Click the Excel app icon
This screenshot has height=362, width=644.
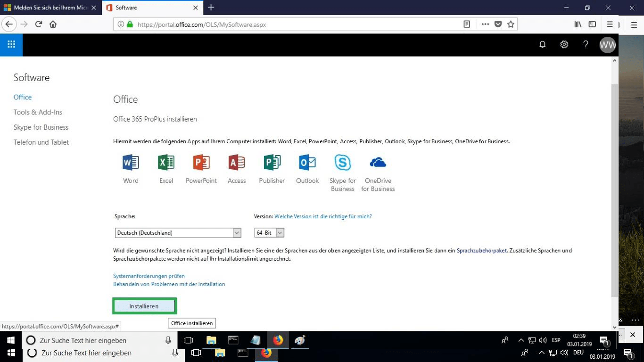pos(166,163)
